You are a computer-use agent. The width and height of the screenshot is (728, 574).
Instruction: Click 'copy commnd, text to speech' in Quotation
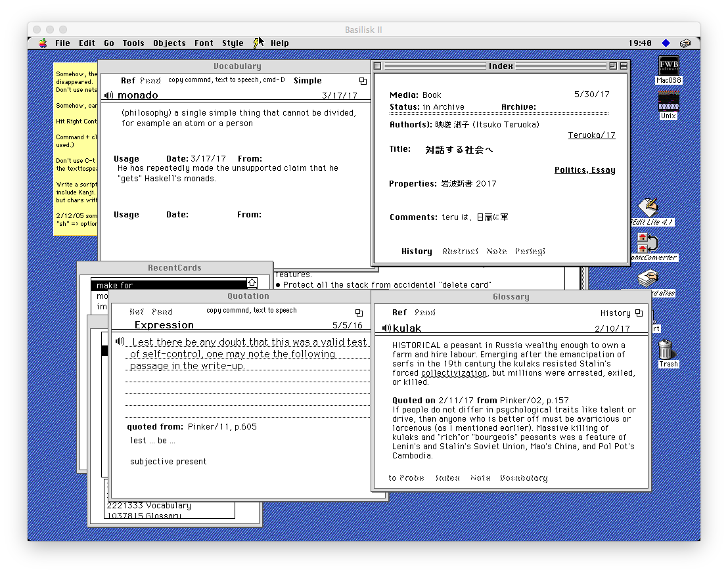pos(251,311)
